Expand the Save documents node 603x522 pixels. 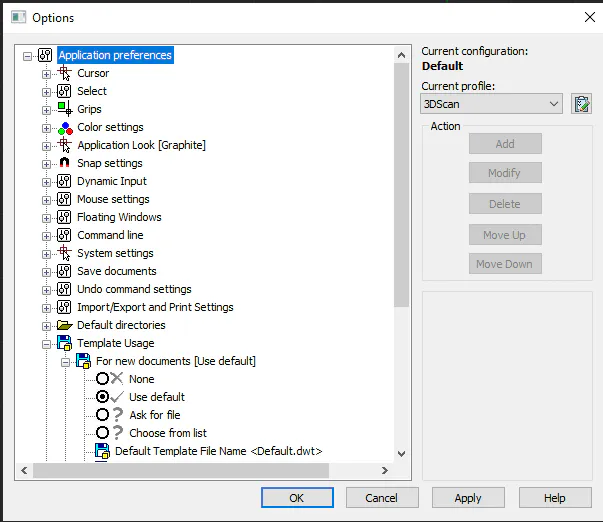pyautogui.click(x=46, y=272)
